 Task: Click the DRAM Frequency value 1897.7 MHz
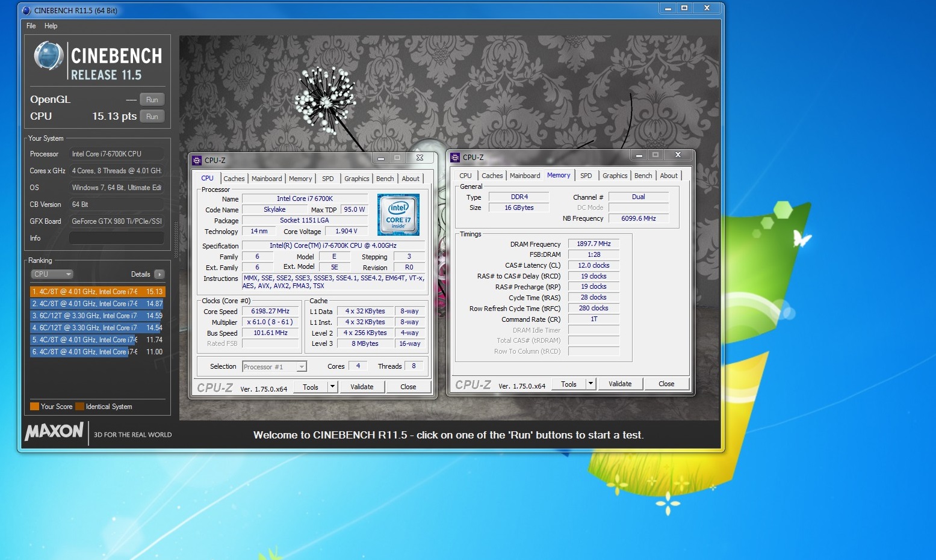594,244
